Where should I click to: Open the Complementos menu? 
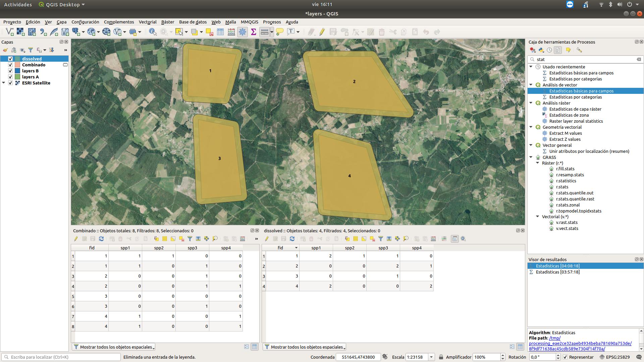[x=119, y=22]
